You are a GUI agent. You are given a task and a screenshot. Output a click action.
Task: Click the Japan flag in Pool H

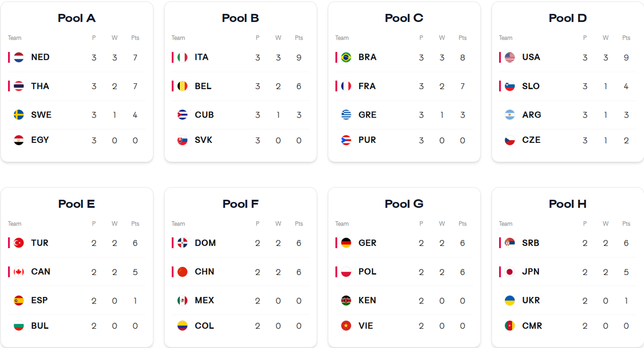pyautogui.click(x=510, y=272)
